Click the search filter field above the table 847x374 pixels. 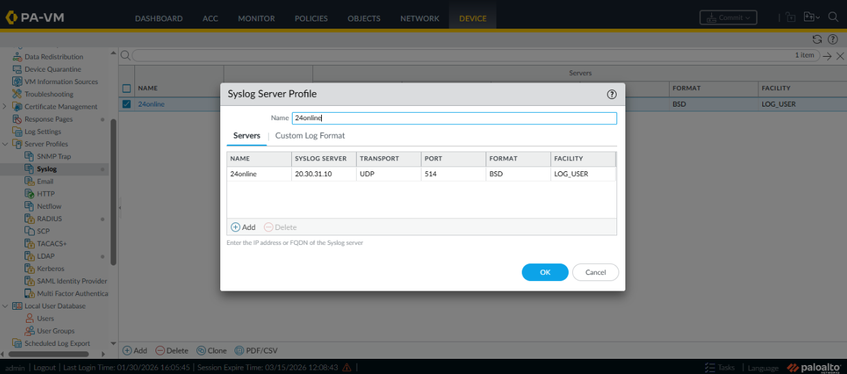(x=475, y=56)
